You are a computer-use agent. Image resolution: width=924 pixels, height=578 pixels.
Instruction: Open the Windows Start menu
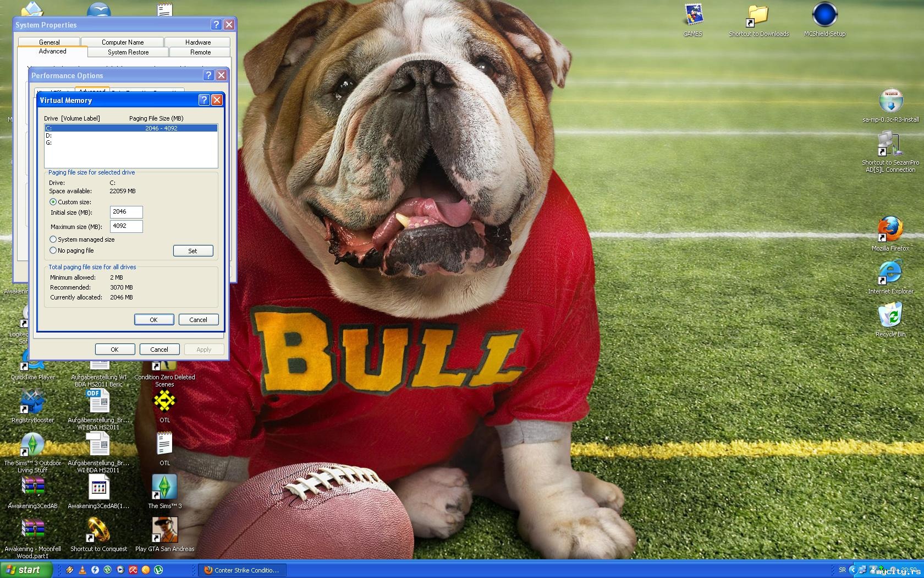(26, 570)
